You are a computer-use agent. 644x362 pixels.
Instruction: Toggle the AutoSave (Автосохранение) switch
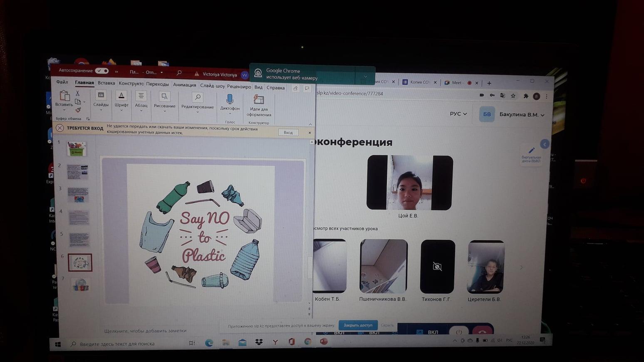coord(102,71)
